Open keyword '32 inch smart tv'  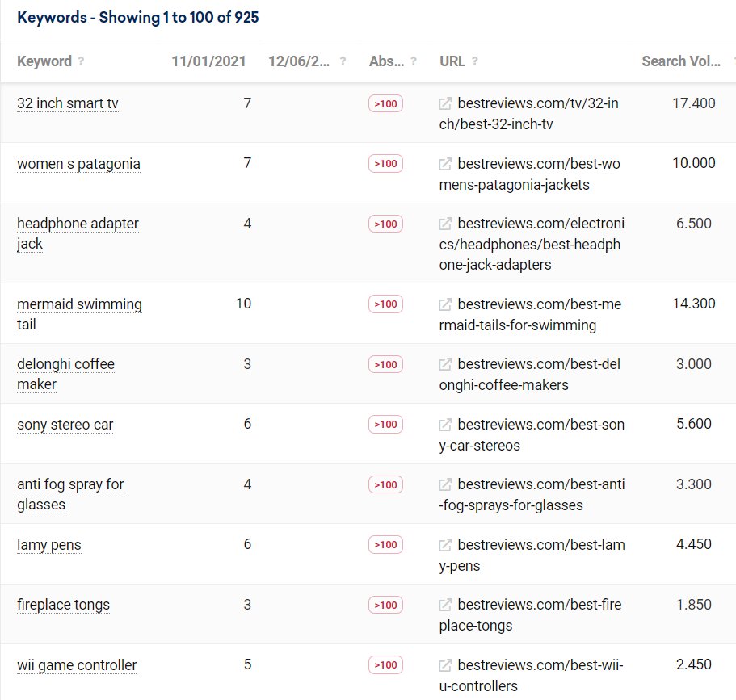(68, 103)
